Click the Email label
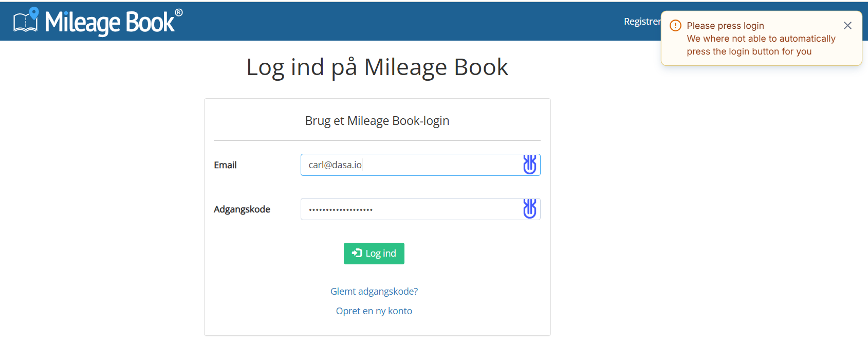Screen dimensions: 868x360 pyautogui.click(x=225, y=165)
